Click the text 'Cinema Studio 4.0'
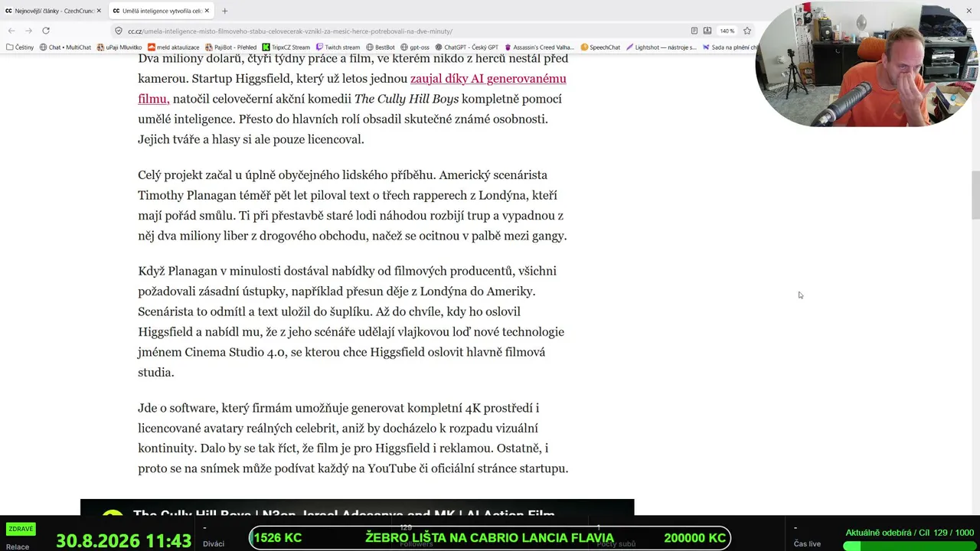Screen dimensions: 980x551 pos(236,352)
